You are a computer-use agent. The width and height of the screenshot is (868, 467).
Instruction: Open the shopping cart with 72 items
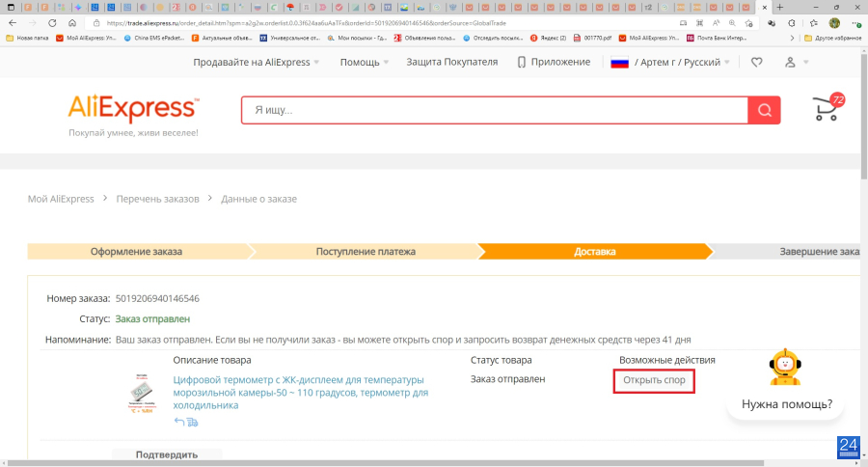(x=827, y=107)
